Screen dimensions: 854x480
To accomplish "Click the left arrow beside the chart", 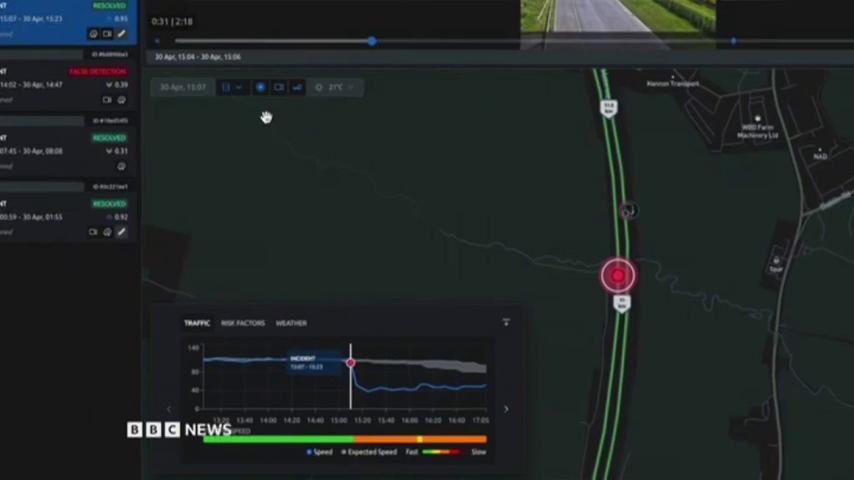I will pos(168,409).
